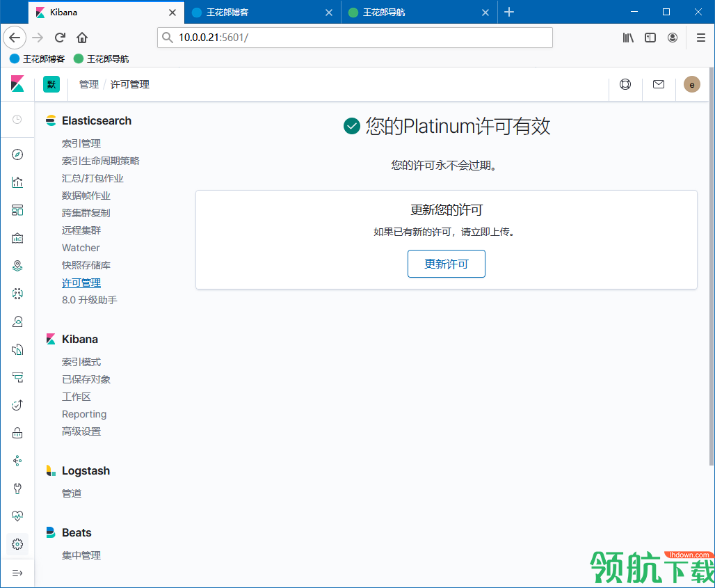Open 汇总/打包作业 link

[93, 178]
